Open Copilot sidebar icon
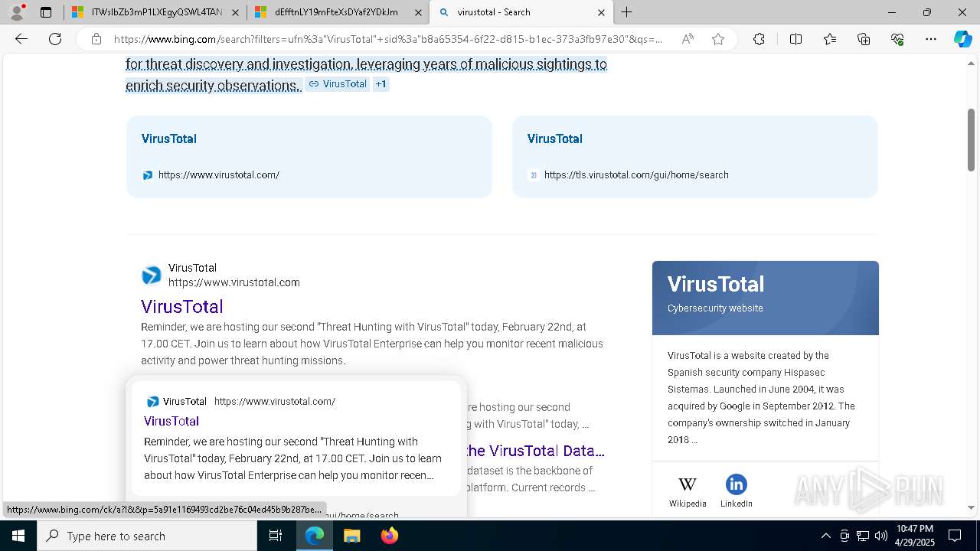 962,39
